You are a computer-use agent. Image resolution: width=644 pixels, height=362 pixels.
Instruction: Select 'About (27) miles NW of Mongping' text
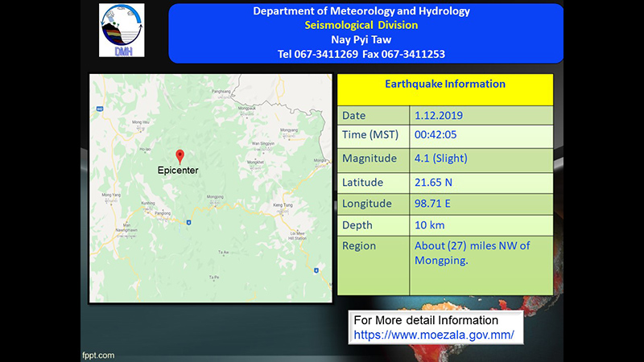[x=472, y=253]
